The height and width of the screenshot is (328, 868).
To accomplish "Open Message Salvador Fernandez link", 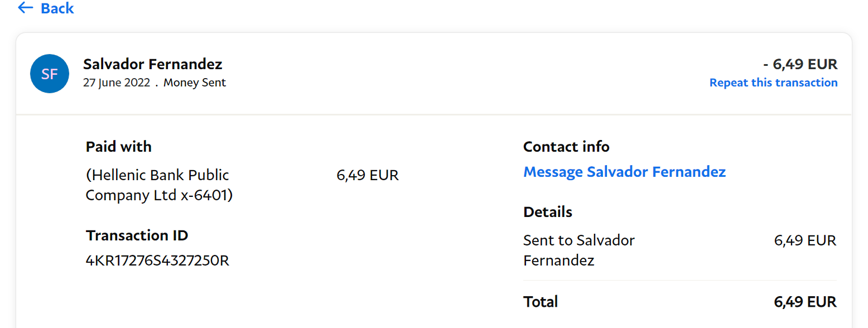I will pyautogui.click(x=624, y=172).
